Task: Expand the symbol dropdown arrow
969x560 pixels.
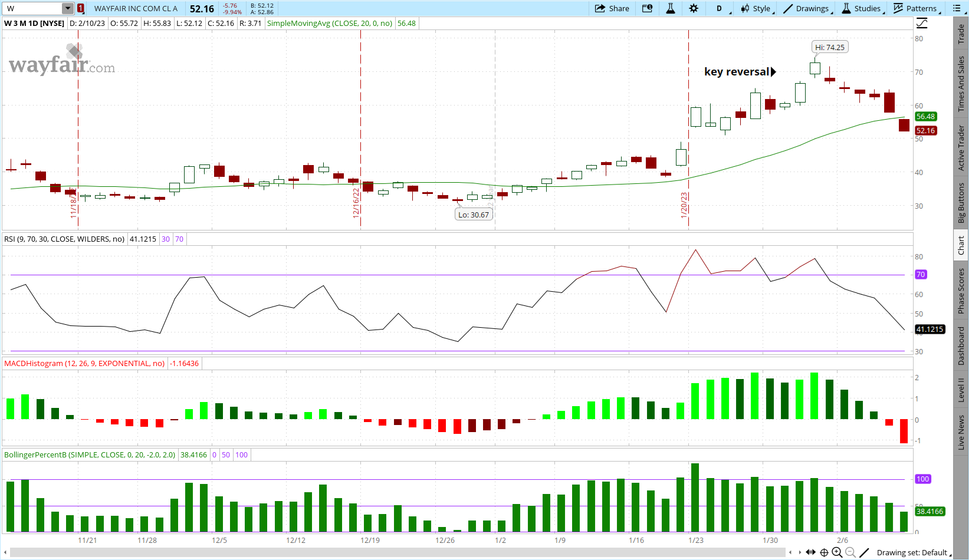Action: coord(68,8)
